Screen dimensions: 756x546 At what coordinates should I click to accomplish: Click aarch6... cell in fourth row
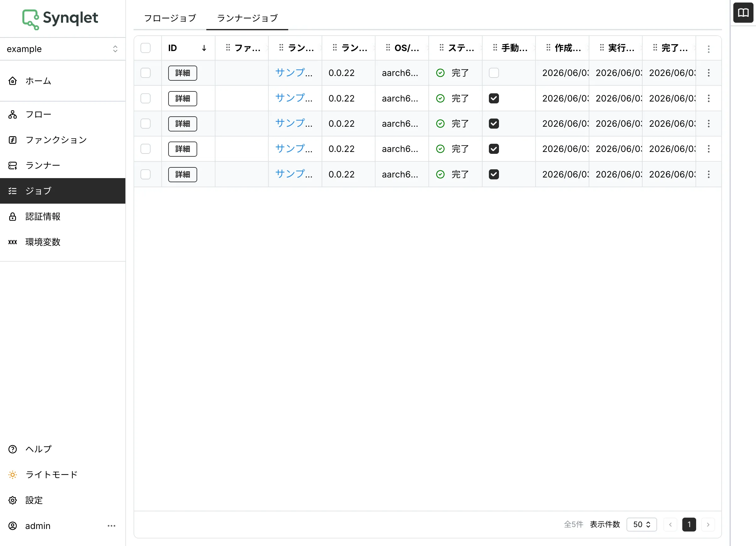click(x=400, y=149)
